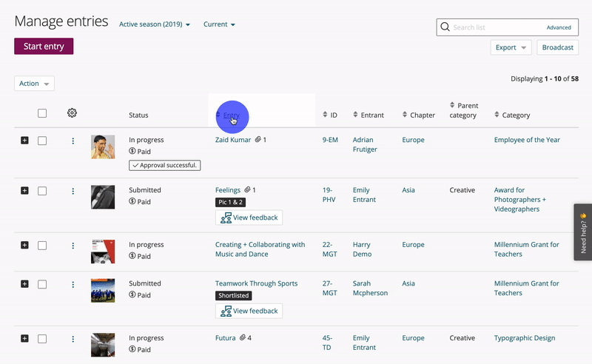Open Employee of the Year category link
The width and height of the screenshot is (592, 364).
[x=527, y=140]
